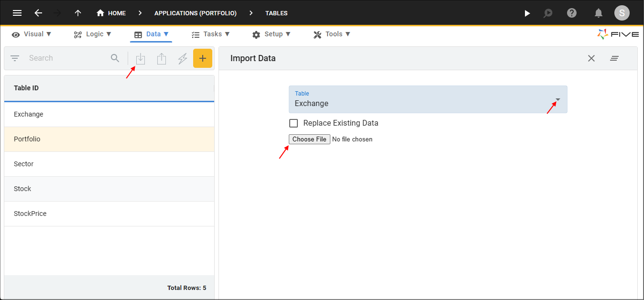Click the Export Table to CSV icon

coord(162,59)
